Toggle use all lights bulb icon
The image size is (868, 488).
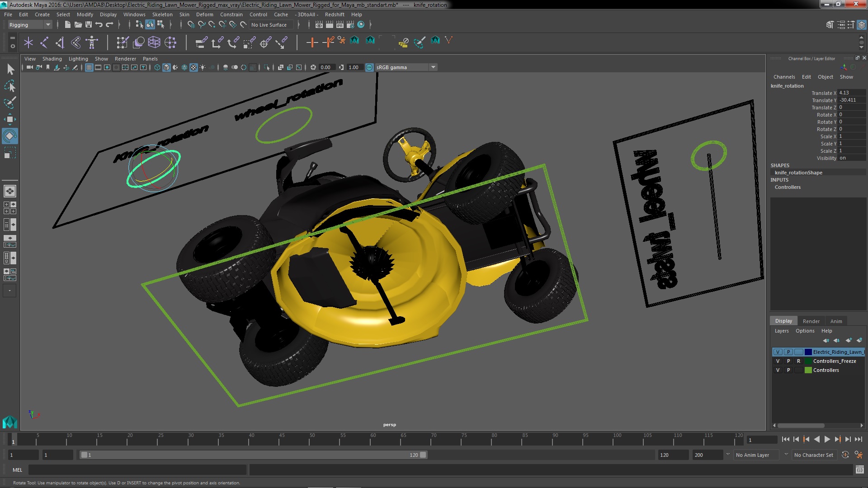[x=203, y=67]
